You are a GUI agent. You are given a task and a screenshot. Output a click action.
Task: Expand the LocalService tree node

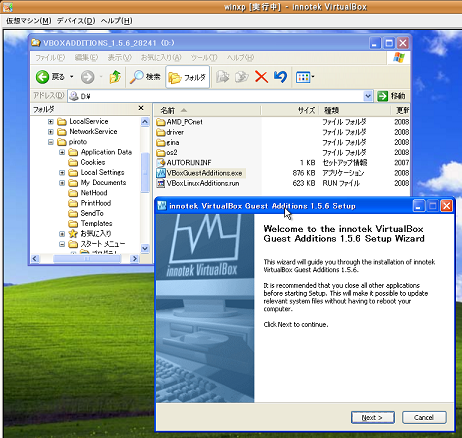tap(51, 121)
